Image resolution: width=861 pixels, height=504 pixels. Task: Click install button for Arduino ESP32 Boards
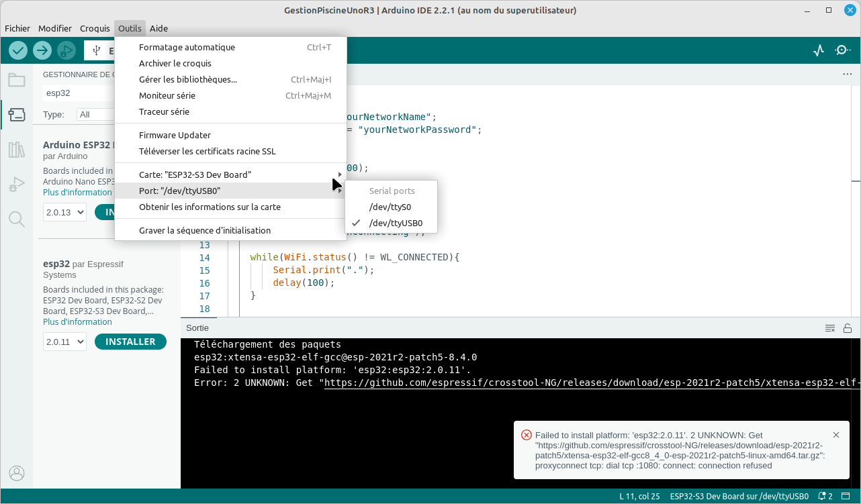click(x=105, y=213)
